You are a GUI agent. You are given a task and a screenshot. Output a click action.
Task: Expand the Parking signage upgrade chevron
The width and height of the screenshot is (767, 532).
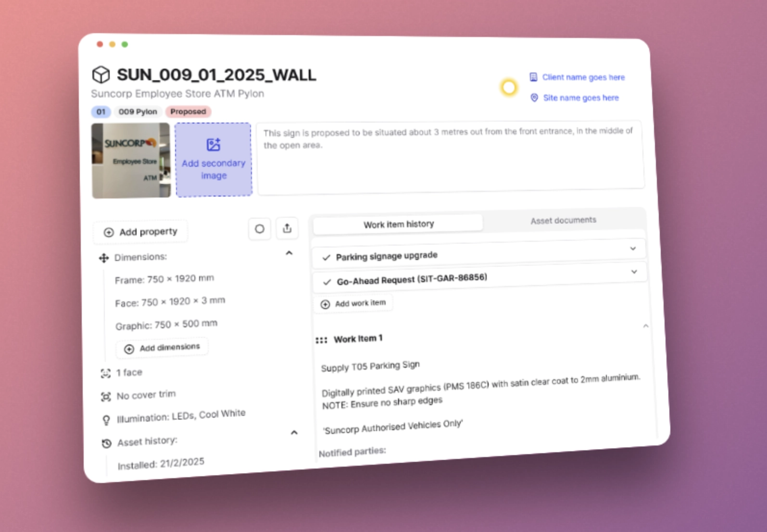[633, 248]
